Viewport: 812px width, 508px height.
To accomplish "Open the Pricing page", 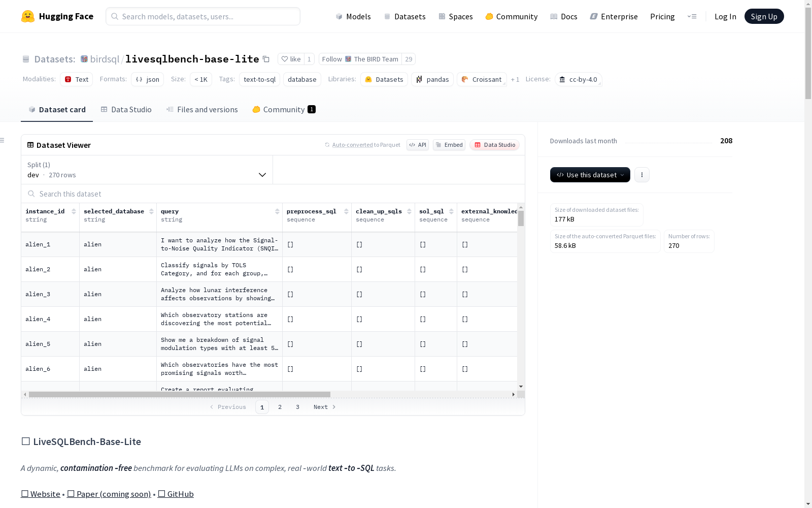I will point(662,16).
